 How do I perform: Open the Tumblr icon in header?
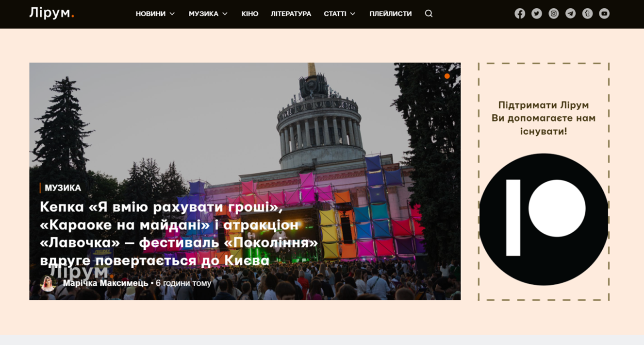coord(587,14)
